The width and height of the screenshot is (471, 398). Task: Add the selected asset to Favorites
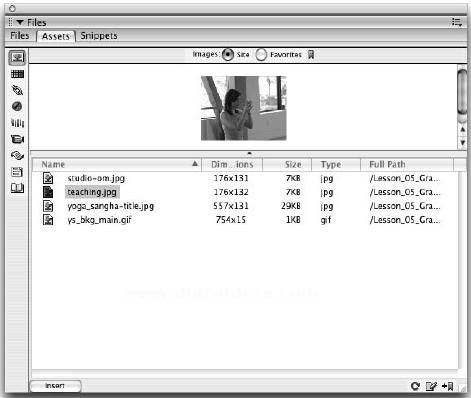(x=448, y=386)
